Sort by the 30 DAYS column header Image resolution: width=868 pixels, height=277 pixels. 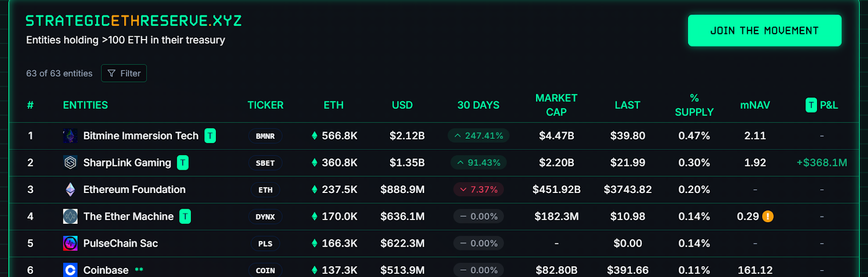[478, 105]
